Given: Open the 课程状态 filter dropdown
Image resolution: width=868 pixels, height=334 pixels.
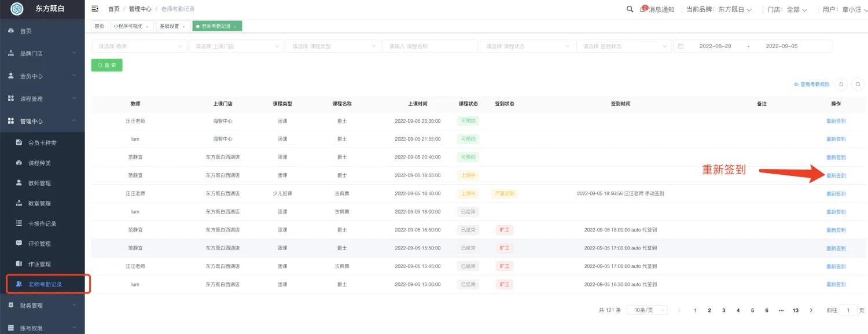Looking at the screenshot, I should [527, 46].
